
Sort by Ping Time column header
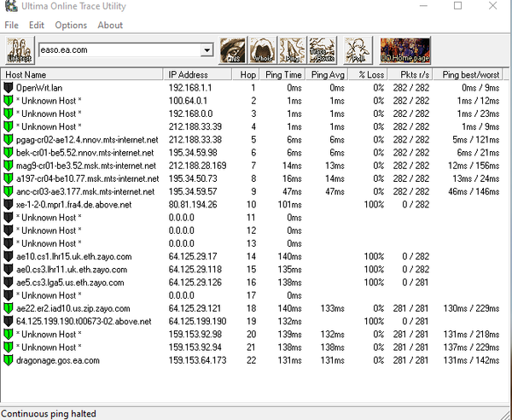click(x=282, y=75)
